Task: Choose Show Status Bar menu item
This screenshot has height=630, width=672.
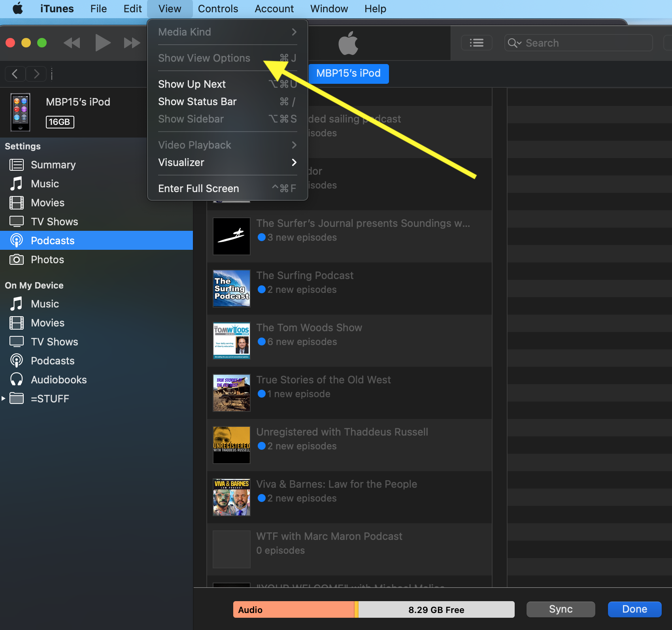Action: point(227,102)
